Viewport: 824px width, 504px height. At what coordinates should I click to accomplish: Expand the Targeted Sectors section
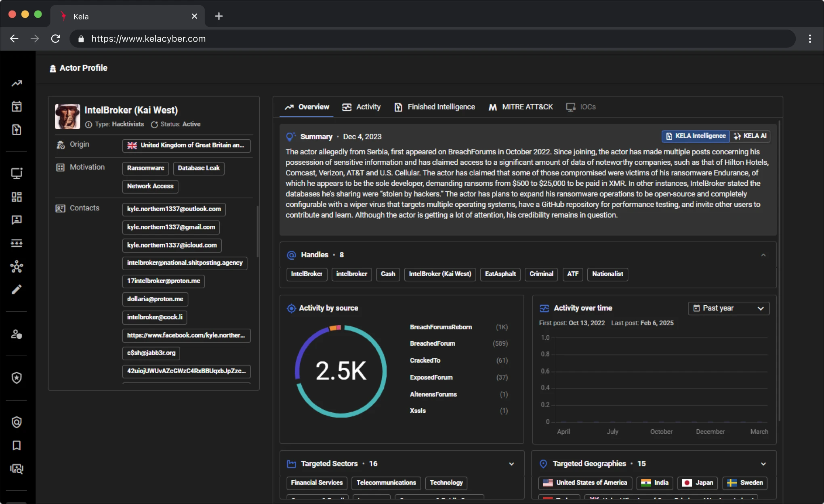[511, 464]
